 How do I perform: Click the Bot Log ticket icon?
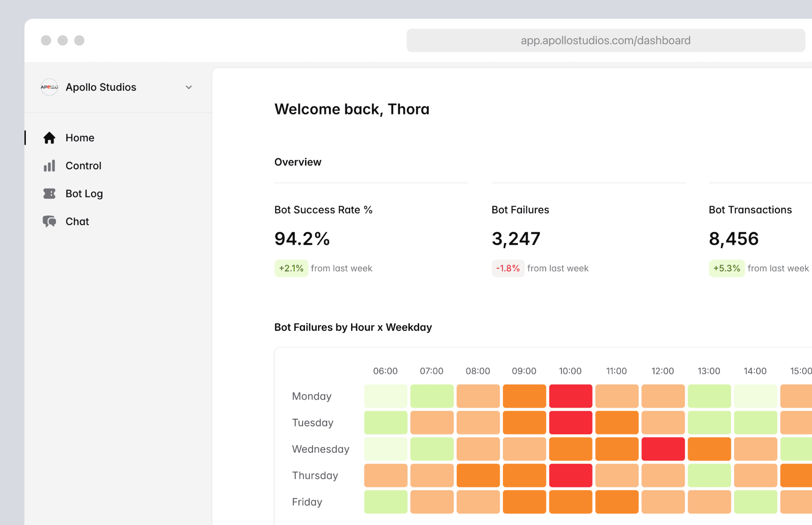pyautogui.click(x=49, y=194)
